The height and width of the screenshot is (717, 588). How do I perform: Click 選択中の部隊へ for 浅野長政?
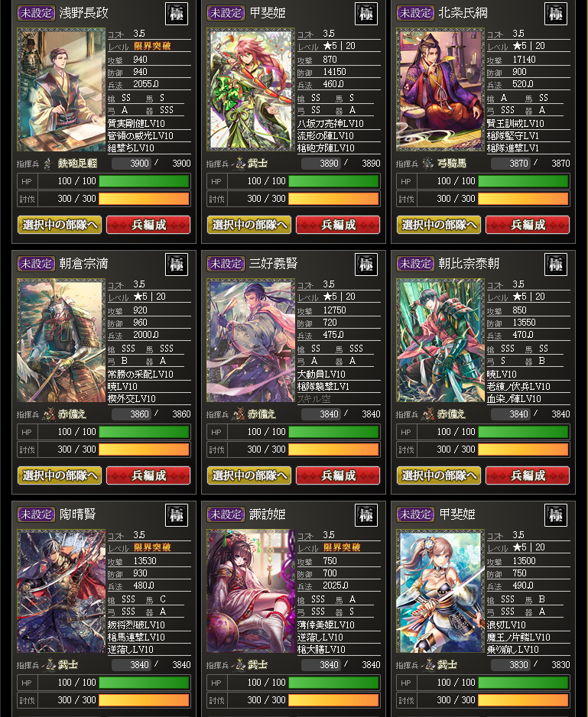pos(60,225)
